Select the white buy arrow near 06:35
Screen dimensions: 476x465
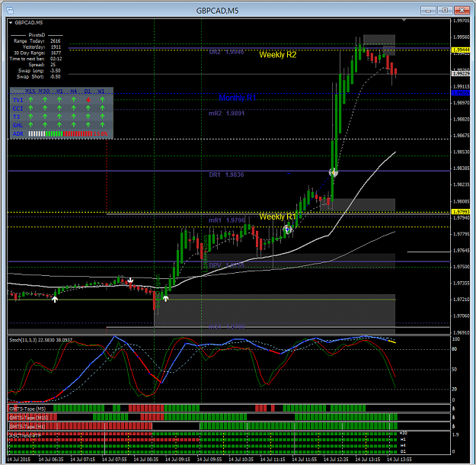(x=55, y=300)
